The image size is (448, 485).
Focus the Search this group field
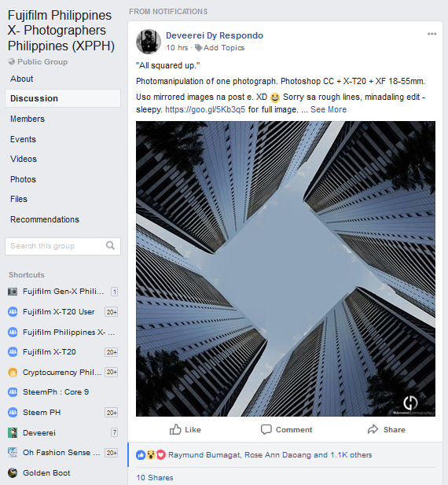click(x=63, y=246)
